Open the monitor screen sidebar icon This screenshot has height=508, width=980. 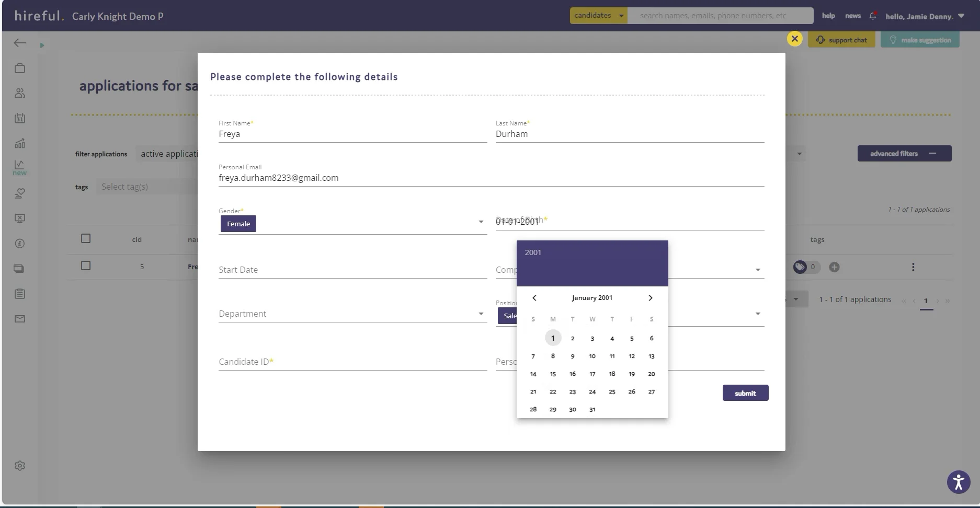[x=20, y=218]
